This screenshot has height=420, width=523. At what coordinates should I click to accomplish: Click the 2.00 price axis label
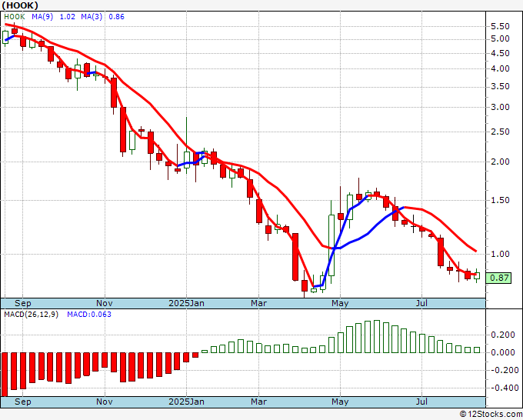coord(501,162)
